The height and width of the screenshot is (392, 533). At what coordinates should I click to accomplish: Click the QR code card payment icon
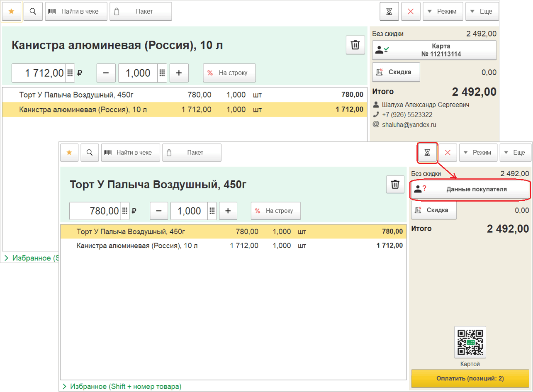(470, 342)
